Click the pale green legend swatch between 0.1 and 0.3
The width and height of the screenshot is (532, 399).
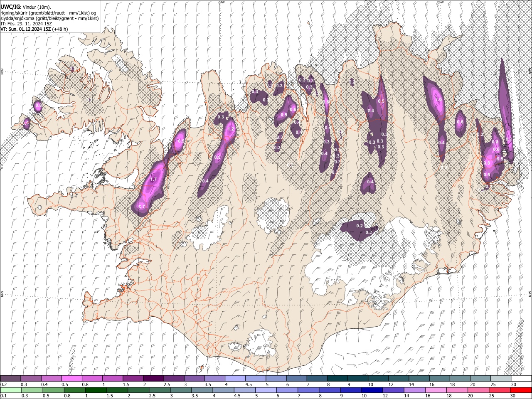10,390
